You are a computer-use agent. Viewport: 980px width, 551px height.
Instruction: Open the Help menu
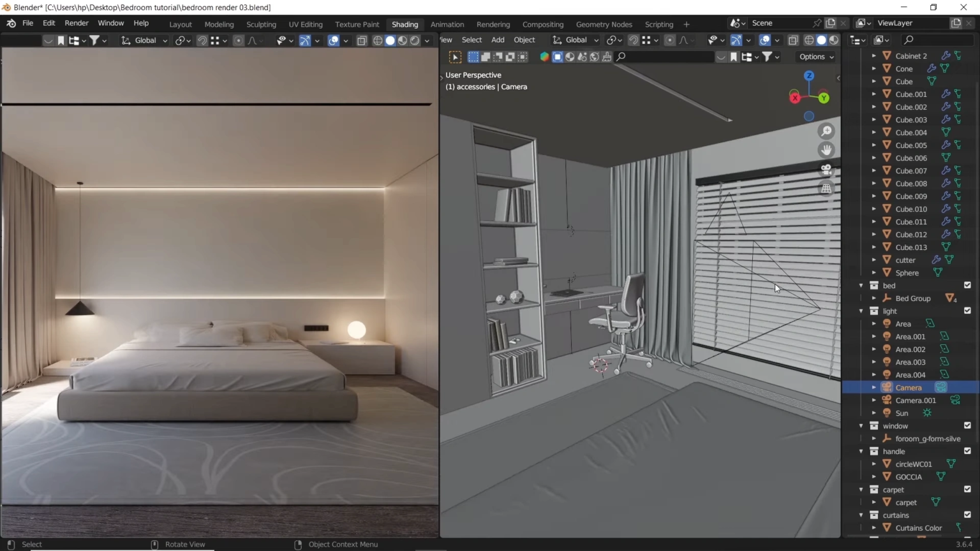click(x=141, y=24)
